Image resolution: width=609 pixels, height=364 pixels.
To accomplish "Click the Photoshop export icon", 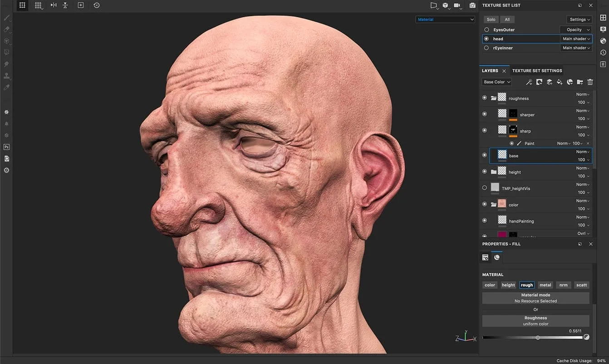I will [6, 147].
